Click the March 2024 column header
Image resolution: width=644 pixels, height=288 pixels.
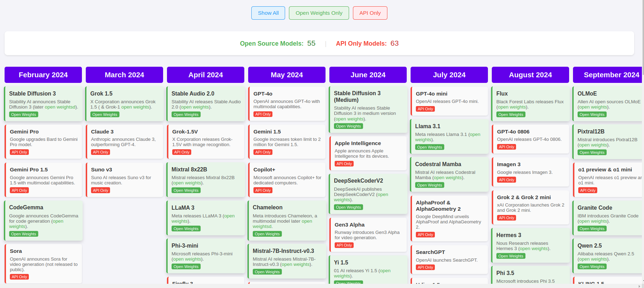(x=124, y=75)
